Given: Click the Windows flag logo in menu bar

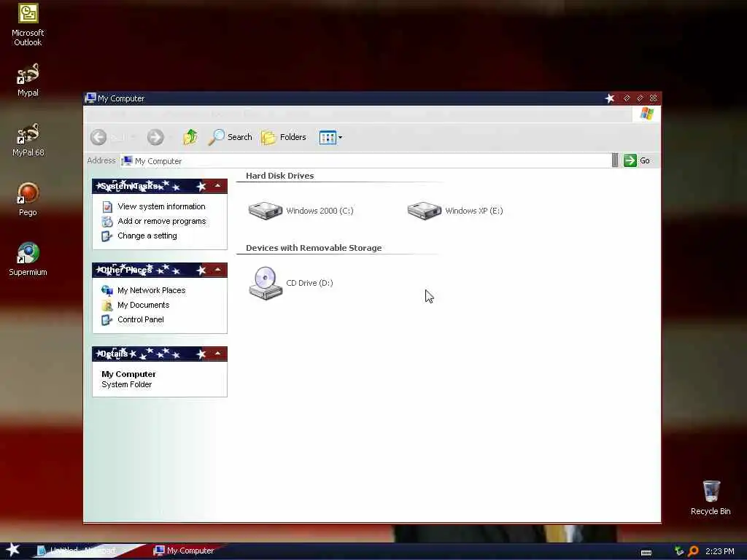Looking at the screenshot, I should [x=646, y=113].
